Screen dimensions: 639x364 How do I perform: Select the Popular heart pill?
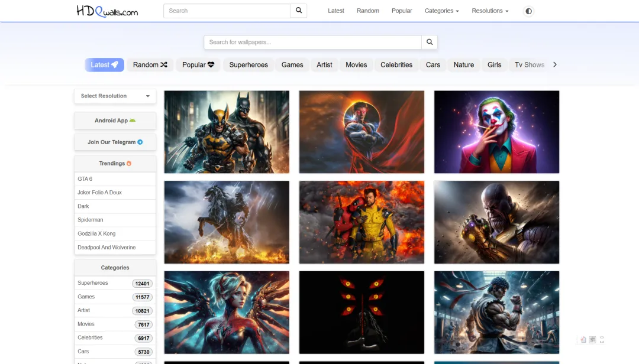tap(198, 65)
